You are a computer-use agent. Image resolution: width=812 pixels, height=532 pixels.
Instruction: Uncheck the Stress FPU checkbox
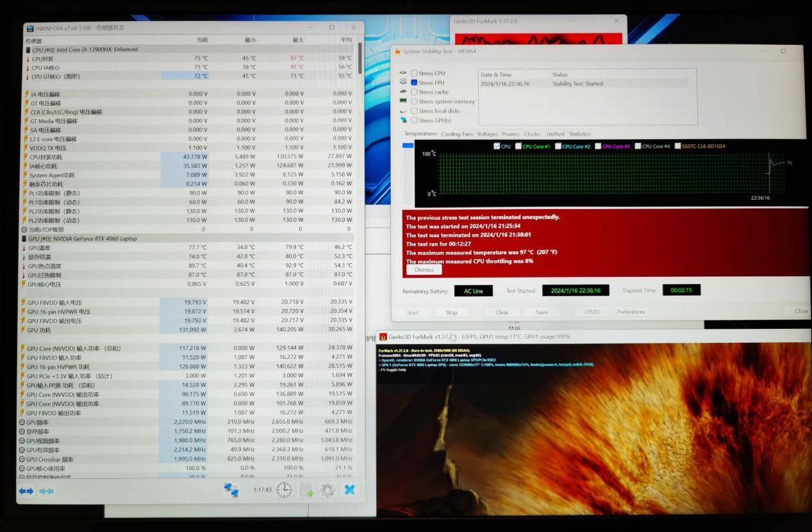[x=414, y=83]
